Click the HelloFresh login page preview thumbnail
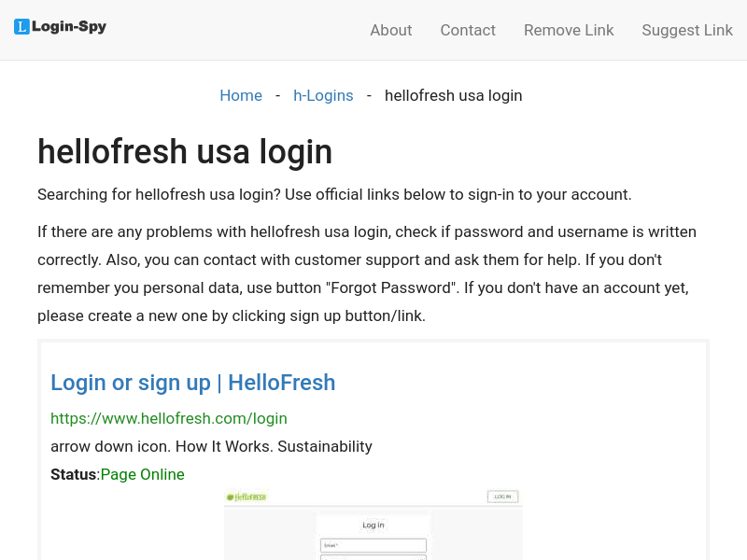The height and width of the screenshot is (560, 747). 373,525
